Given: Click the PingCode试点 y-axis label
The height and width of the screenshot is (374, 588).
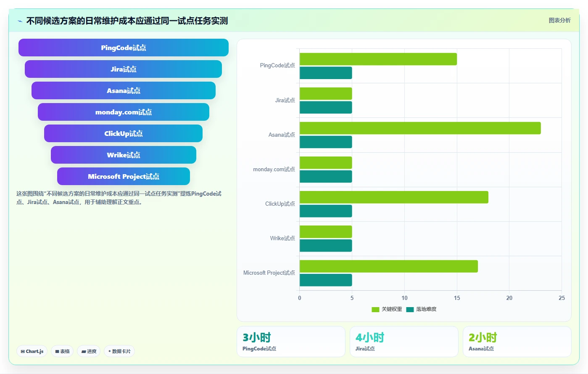Looking at the screenshot, I should point(277,66).
